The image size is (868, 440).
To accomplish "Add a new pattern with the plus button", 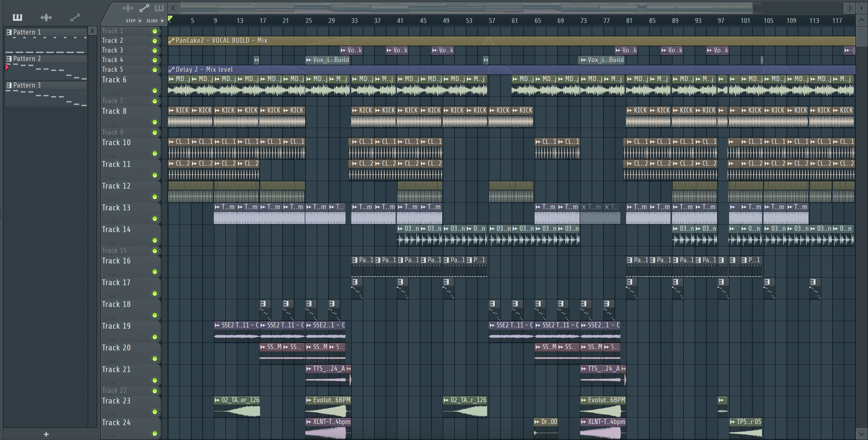I will (x=46, y=434).
